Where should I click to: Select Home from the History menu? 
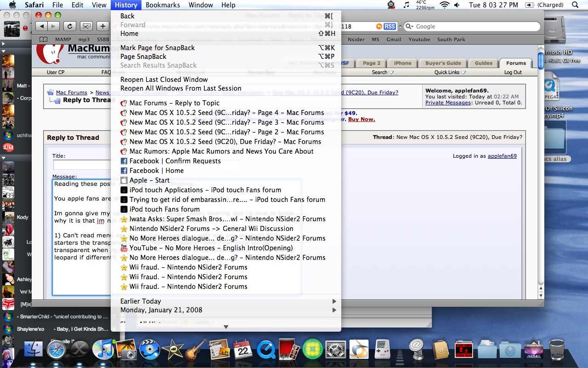(226, 34)
